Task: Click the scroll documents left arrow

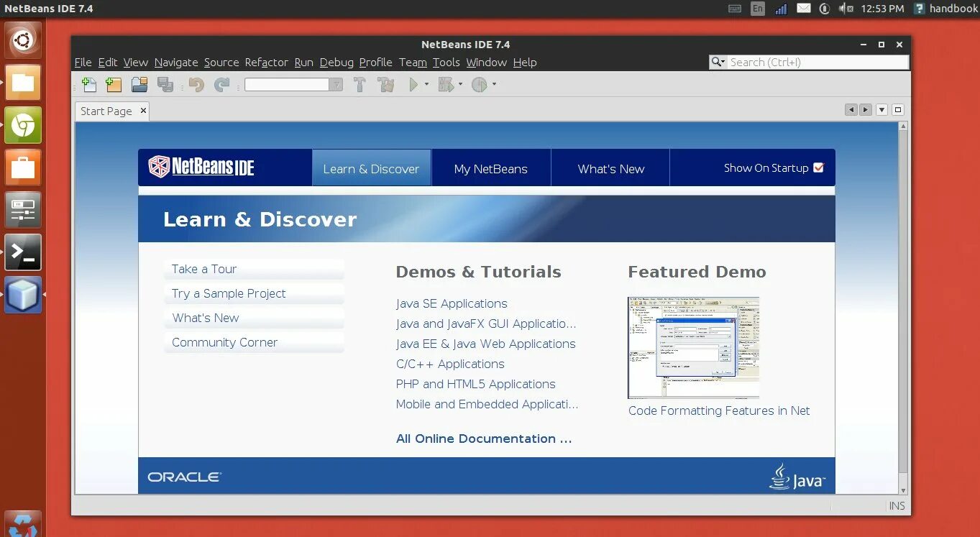Action: (851, 110)
